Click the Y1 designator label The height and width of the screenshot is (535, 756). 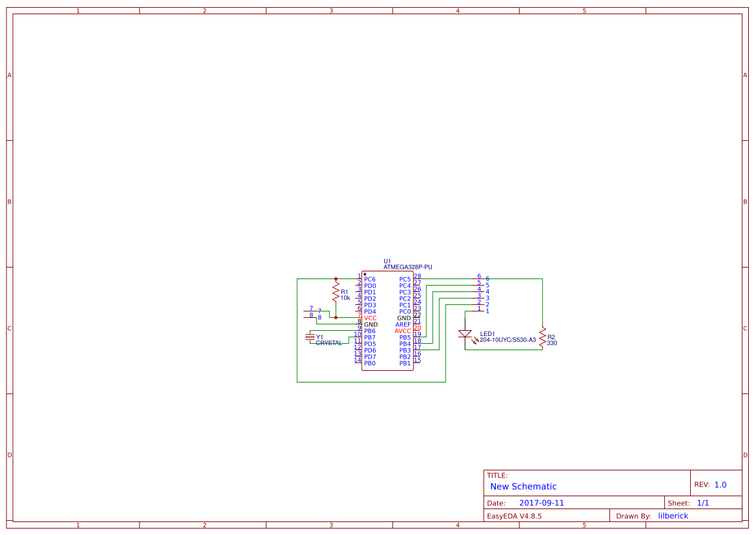(320, 337)
